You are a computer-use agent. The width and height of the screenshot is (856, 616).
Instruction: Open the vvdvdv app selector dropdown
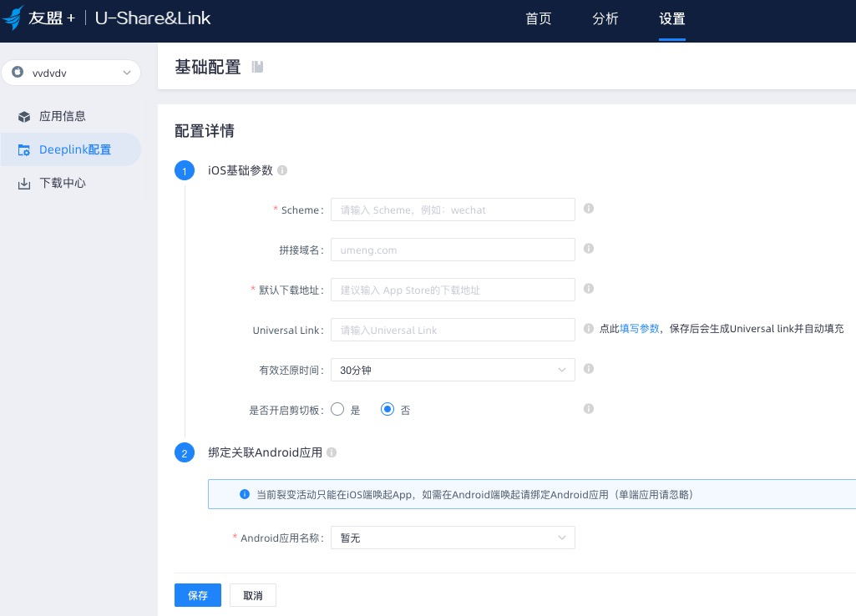[x=71, y=73]
